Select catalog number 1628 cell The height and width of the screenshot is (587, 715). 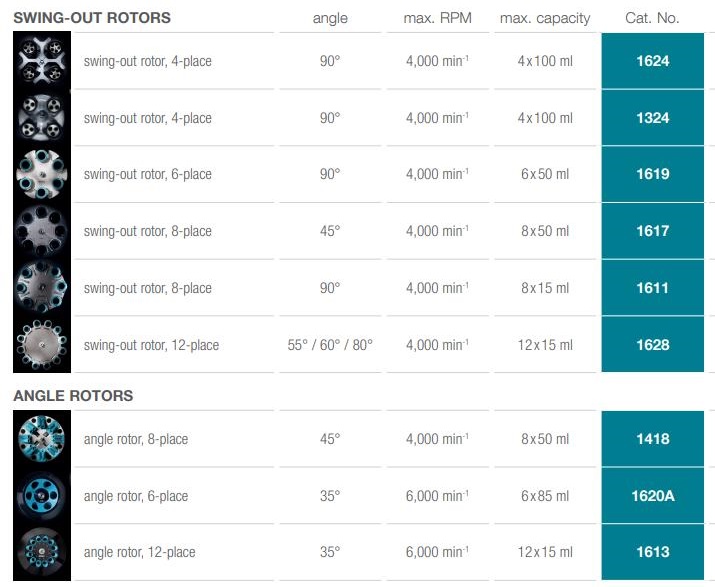[x=652, y=345]
